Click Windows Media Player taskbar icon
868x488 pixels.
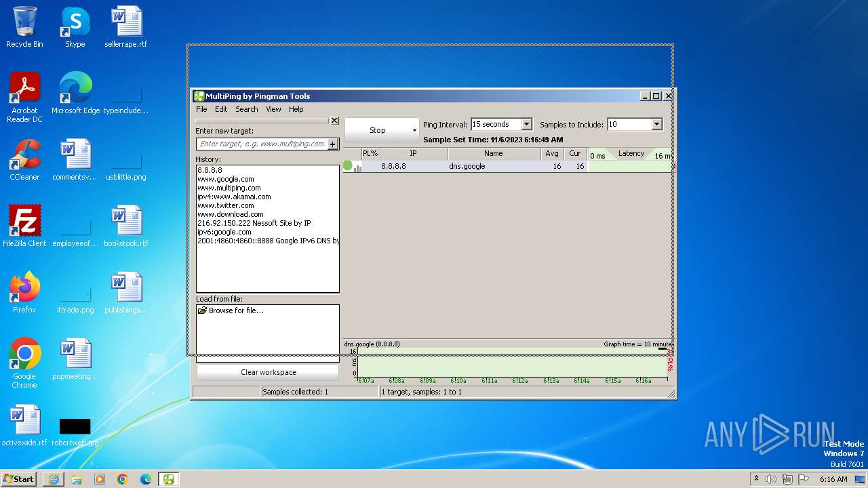pyautogui.click(x=100, y=479)
